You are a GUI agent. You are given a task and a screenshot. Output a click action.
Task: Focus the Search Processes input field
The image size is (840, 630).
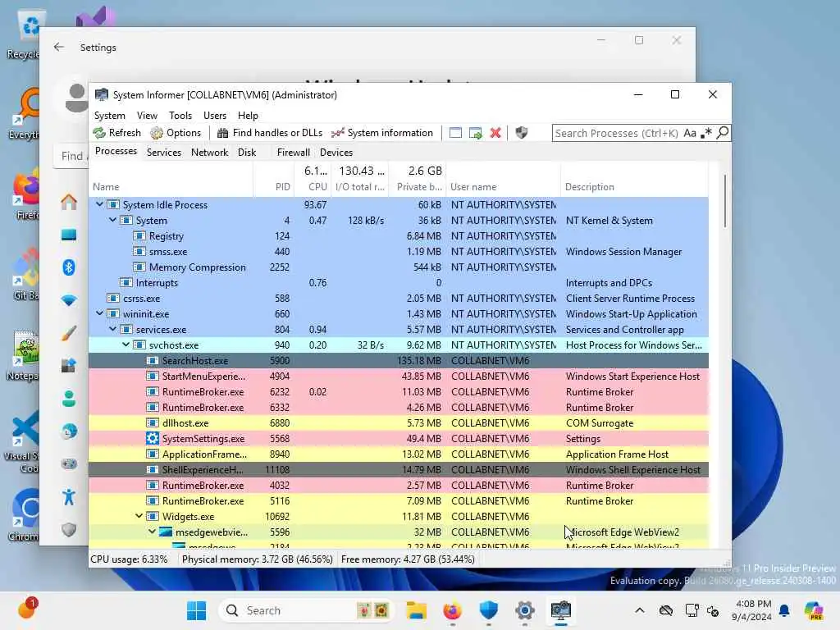click(616, 133)
